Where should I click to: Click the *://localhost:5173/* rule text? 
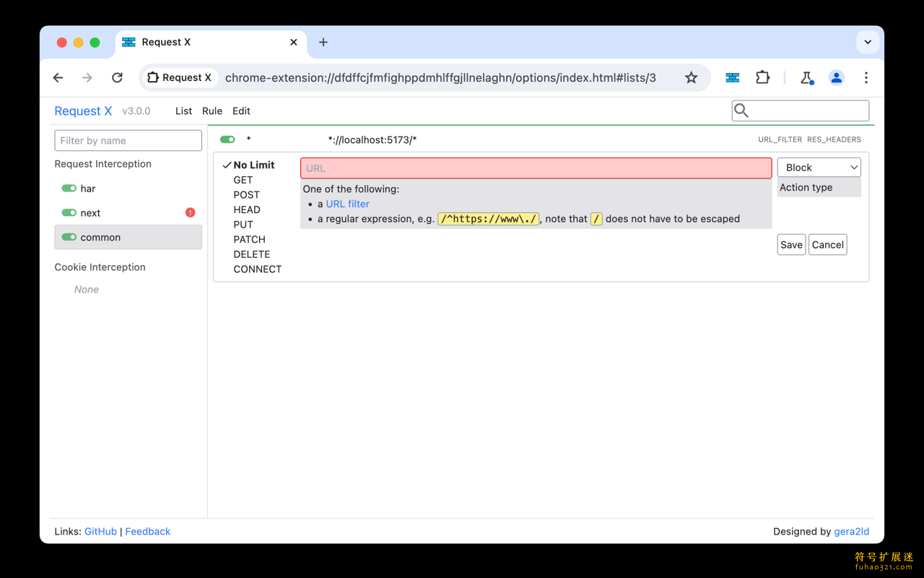(x=372, y=140)
